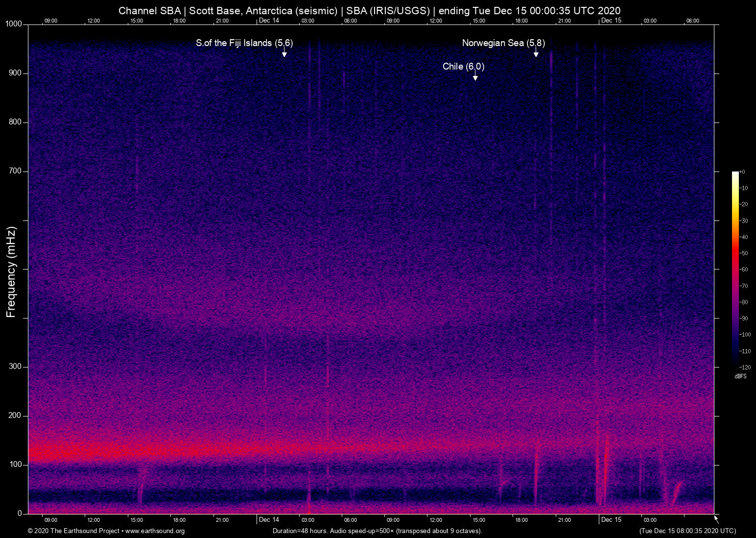Click the Duration=48 hours footer text
This screenshot has height=538, width=756.
click(x=377, y=531)
